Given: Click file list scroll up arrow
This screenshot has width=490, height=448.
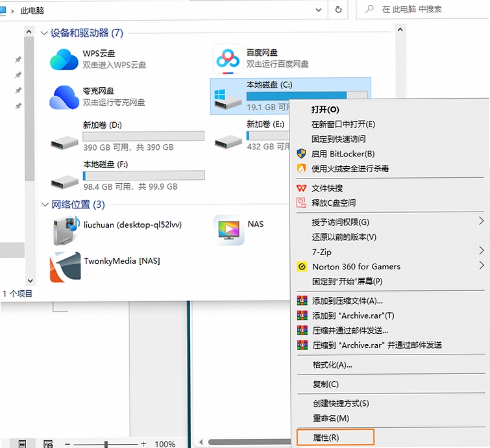Looking at the screenshot, I should coord(400,30).
